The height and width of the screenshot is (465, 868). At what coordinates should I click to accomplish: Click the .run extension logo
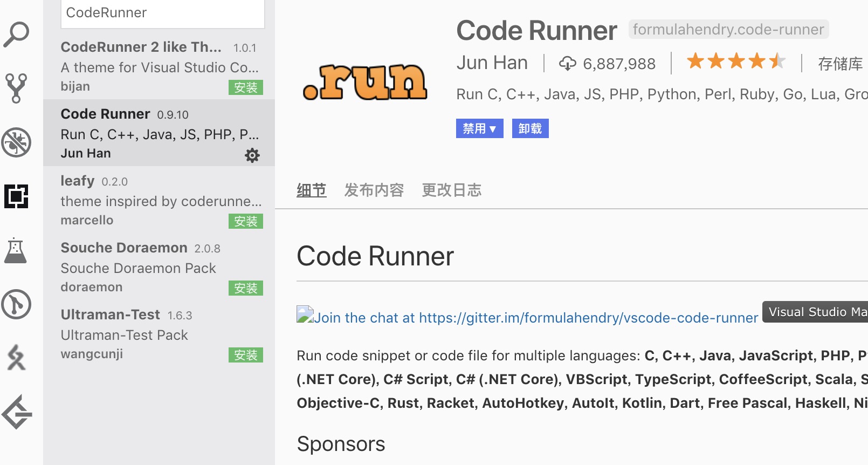pos(365,83)
